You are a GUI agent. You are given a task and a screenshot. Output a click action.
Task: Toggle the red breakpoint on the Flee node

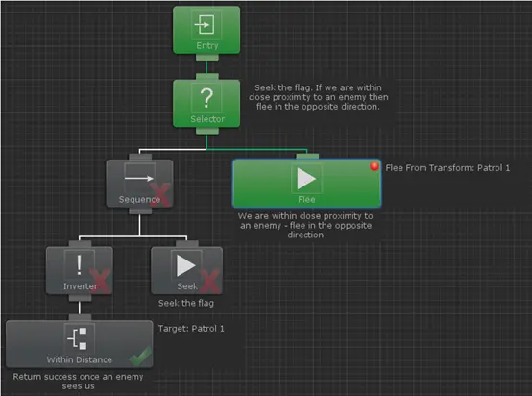[375, 166]
